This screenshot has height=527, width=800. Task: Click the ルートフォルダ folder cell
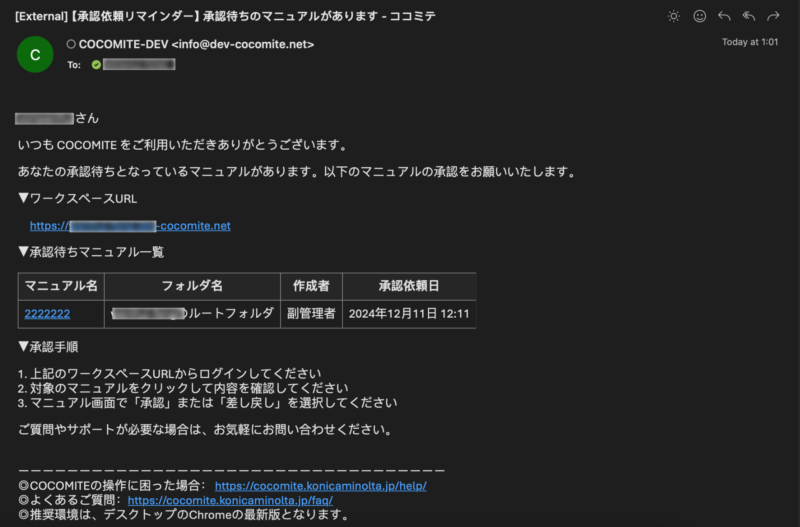192,314
